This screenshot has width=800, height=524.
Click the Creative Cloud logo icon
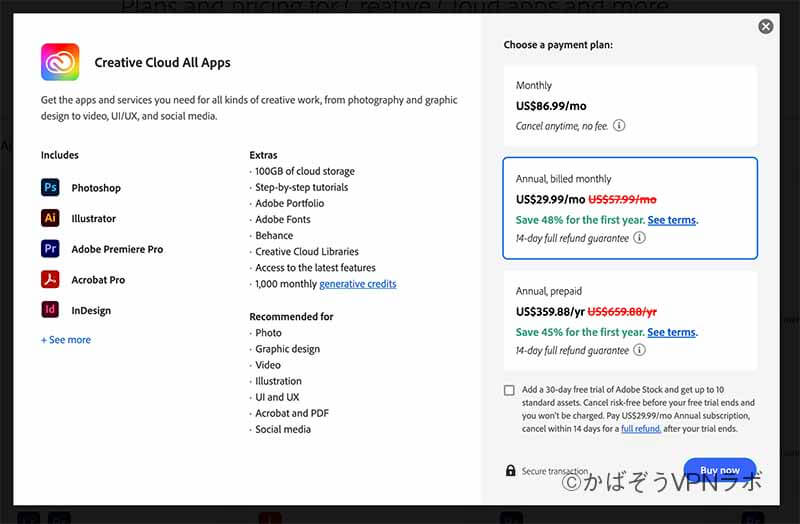60,62
